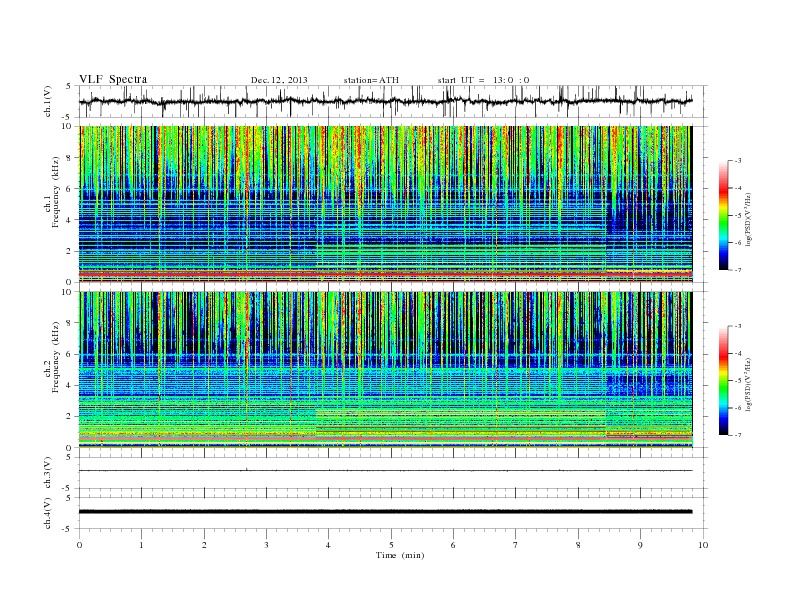Click time axis tick label '7'
Image resolution: width=792 pixels, height=612 pixels.
pyautogui.click(x=516, y=545)
